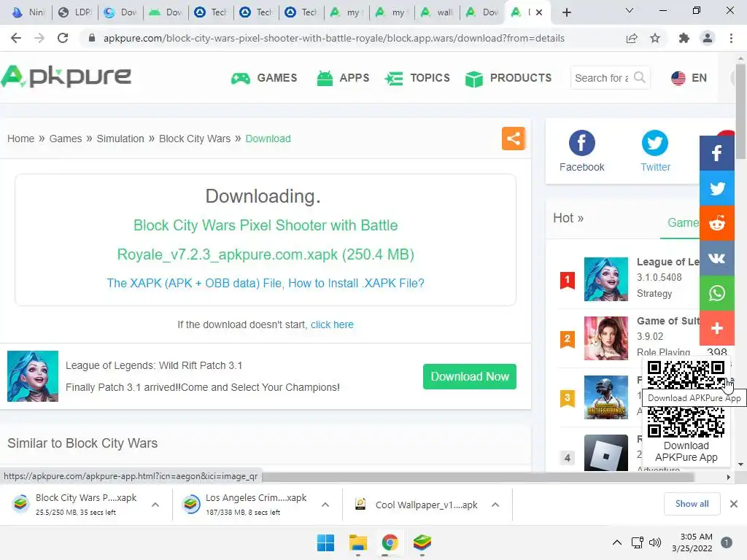Open a new browser tab with plus
The height and width of the screenshot is (560, 747).
pos(566,12)
